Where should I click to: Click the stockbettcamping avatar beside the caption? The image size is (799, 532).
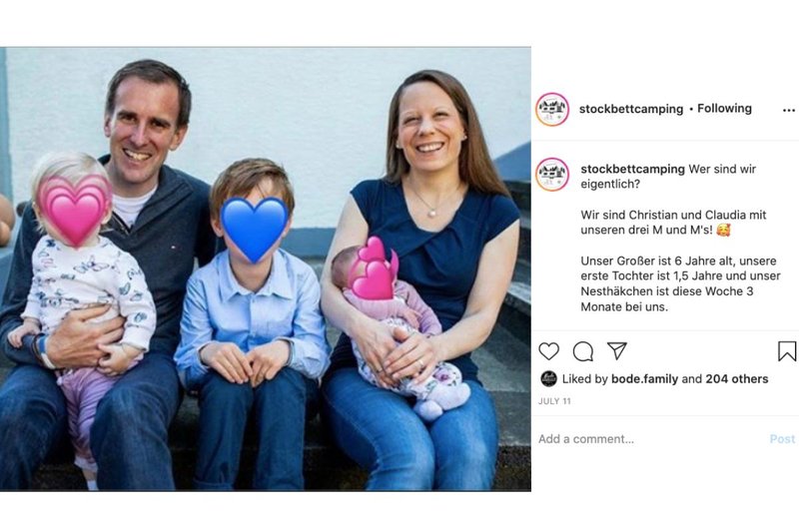(x=552, y=175)
